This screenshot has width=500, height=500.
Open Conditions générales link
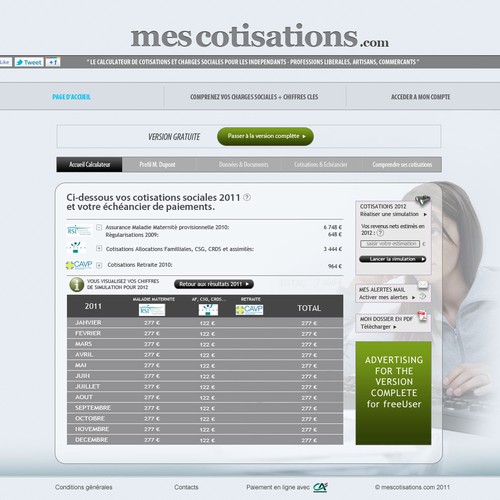(84, 487)
